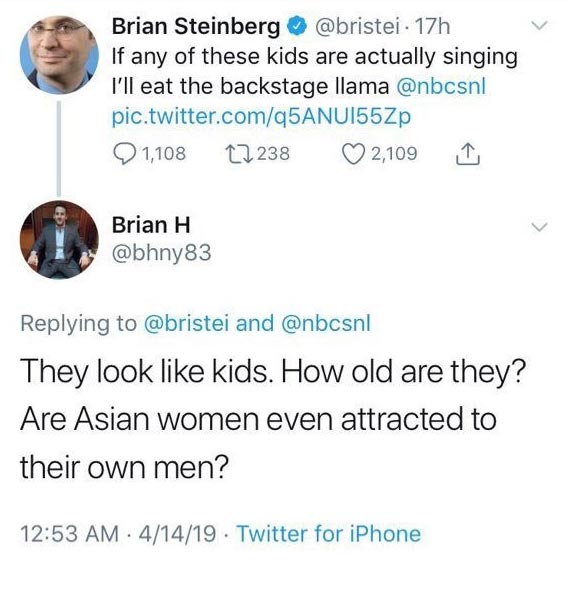Like the tweet with the heart icon
The image size is (577, 594).
[x=352, y=154]
